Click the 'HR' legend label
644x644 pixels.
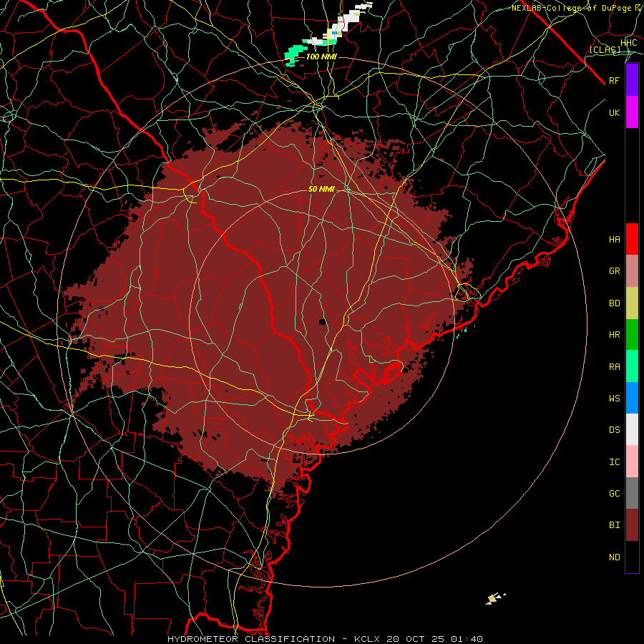coord(614,335)
